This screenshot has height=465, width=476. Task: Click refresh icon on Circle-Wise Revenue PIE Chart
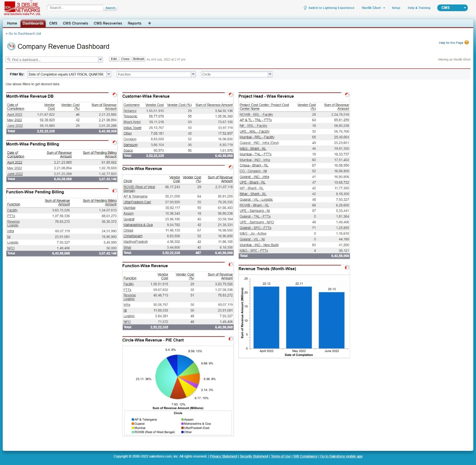231,339
